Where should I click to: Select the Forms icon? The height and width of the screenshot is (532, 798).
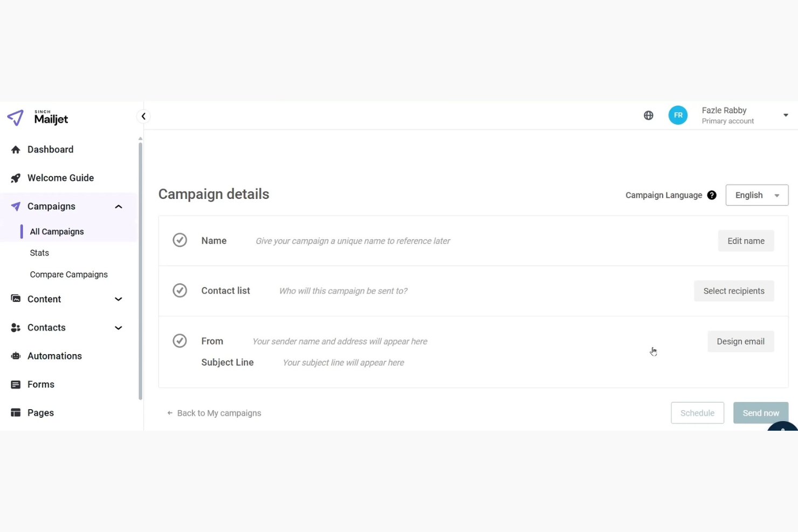pos(16,384)
